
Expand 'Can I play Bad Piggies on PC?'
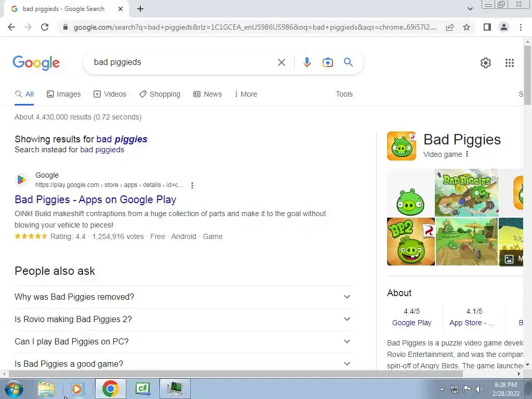click(x=184, y=342)
